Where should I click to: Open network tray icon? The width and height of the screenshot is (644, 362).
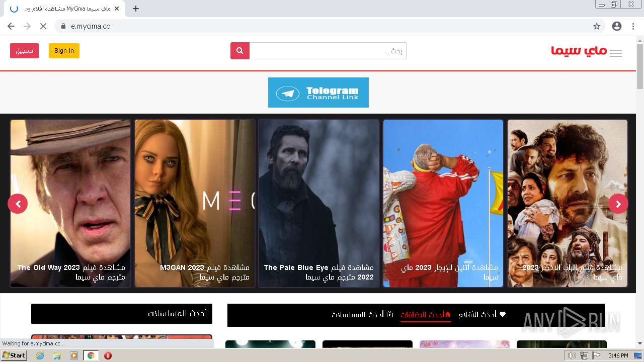[584, 355]
